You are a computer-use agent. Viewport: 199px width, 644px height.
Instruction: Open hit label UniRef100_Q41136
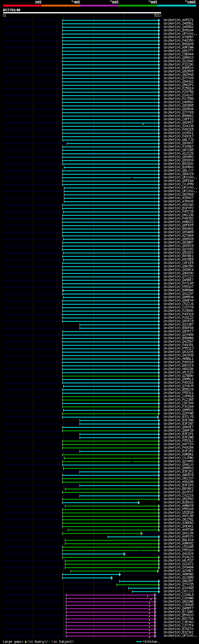(x=178, y=533)
